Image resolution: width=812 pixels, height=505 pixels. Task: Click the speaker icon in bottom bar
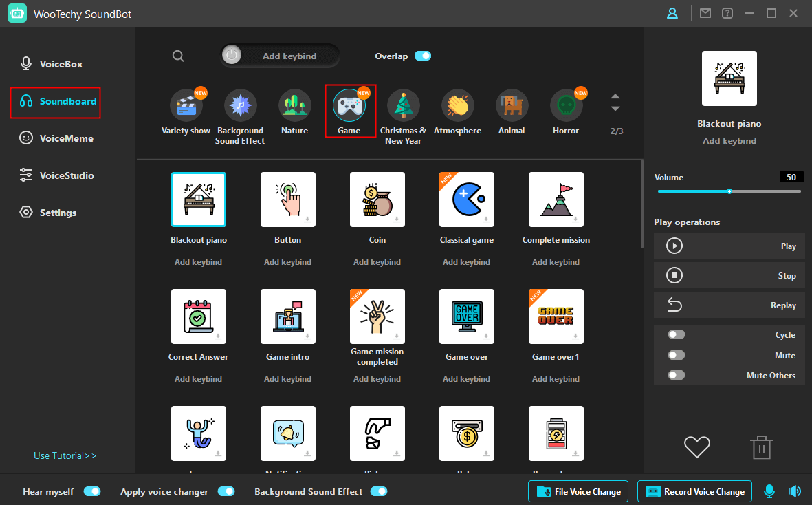click(x=795, y=491)
